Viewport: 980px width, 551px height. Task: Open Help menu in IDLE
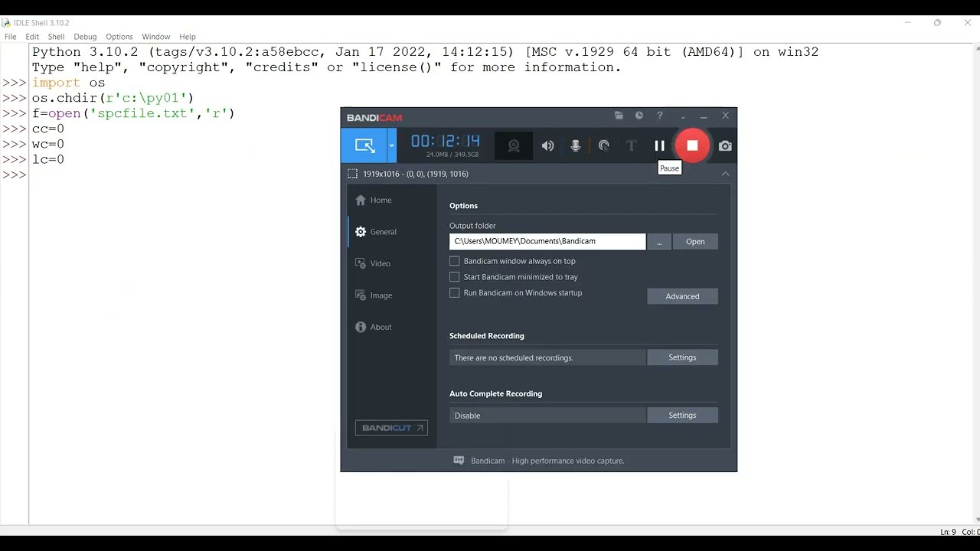[x=188, y=37]
